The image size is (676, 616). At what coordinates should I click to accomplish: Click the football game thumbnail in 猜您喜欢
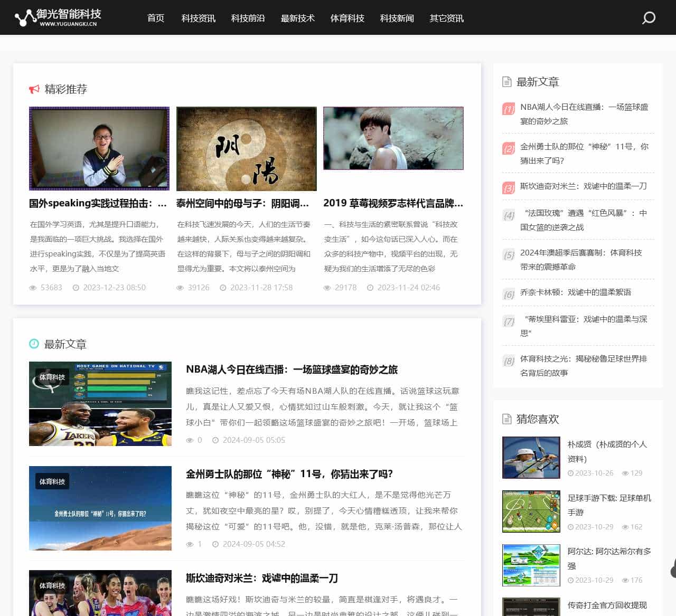pyautogui.click(x=531, y=511)
